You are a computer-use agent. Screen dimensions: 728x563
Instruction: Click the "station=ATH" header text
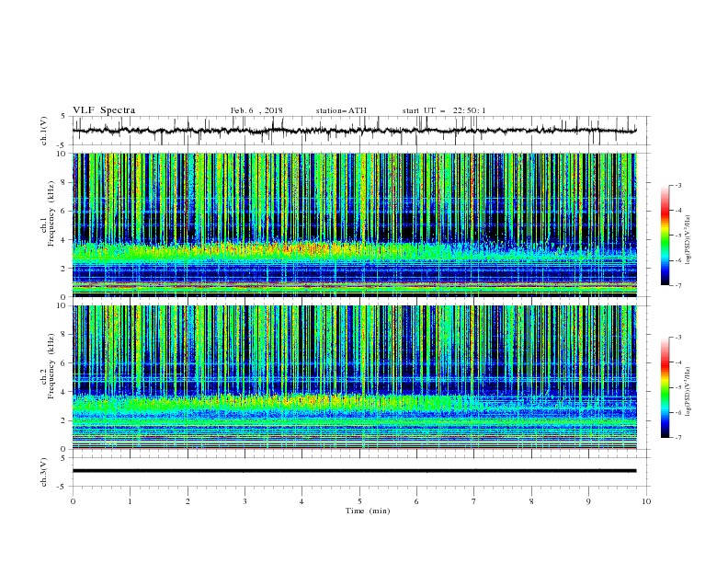coord(341,110)
